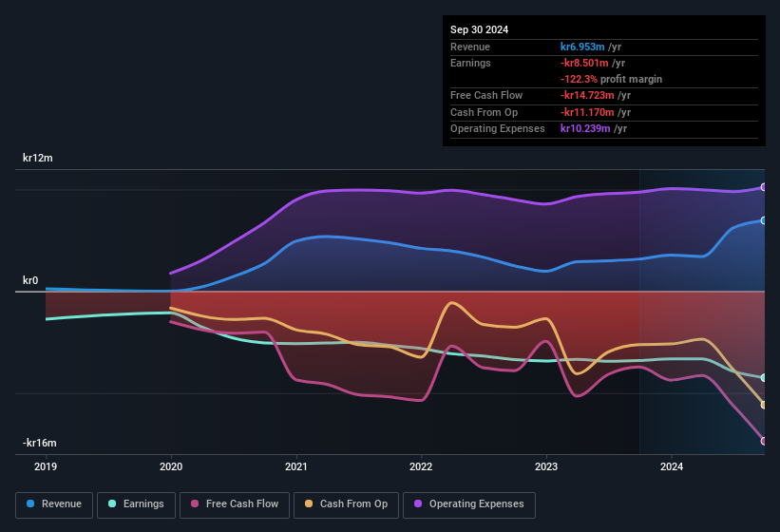Click the teal Earnings legend dot
The height and width of the screenshot is (532, 780).
tap(112, 503)
